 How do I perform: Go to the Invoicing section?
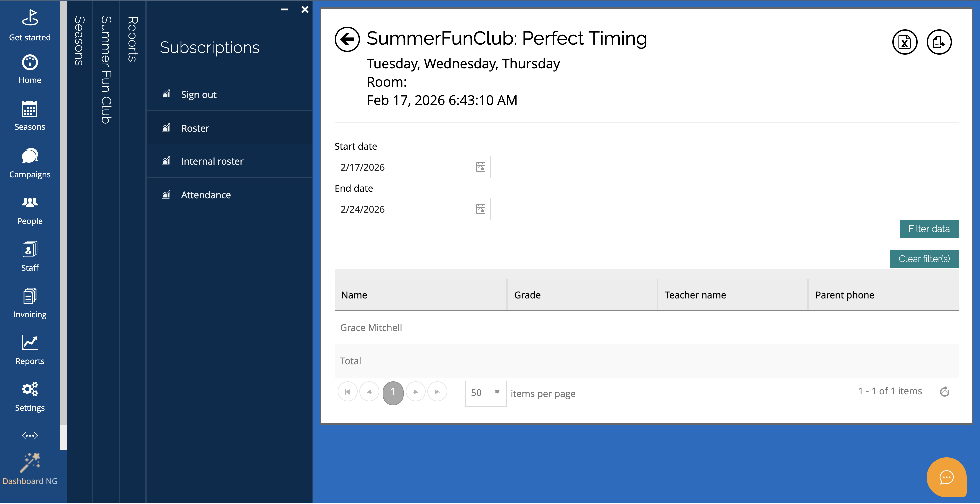click(x=30, y=303)
